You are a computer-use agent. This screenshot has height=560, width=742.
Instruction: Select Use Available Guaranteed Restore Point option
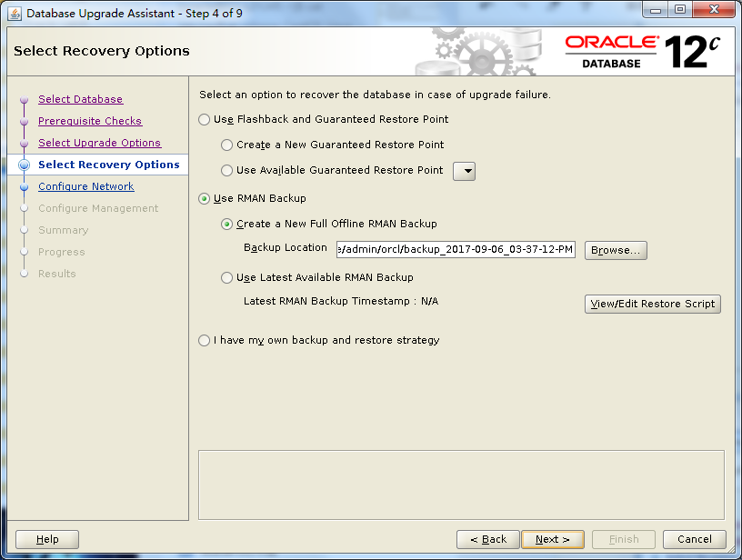[227, 170]
